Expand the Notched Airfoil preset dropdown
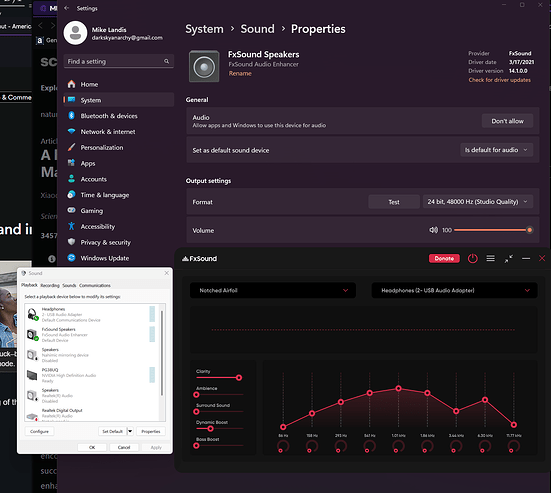This screenshot has width=551, height=493. point(273,290)
